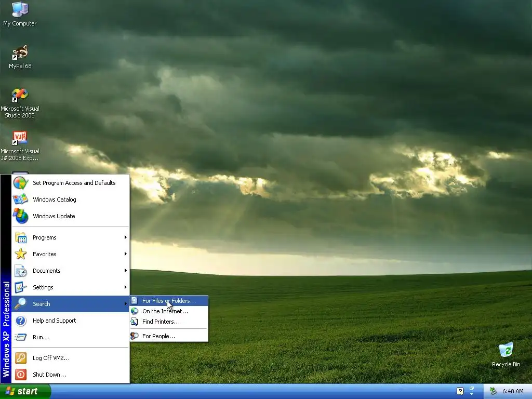Click the Programs folder icon
Screen dimensions: 532x399
click(x=21, y=237)
